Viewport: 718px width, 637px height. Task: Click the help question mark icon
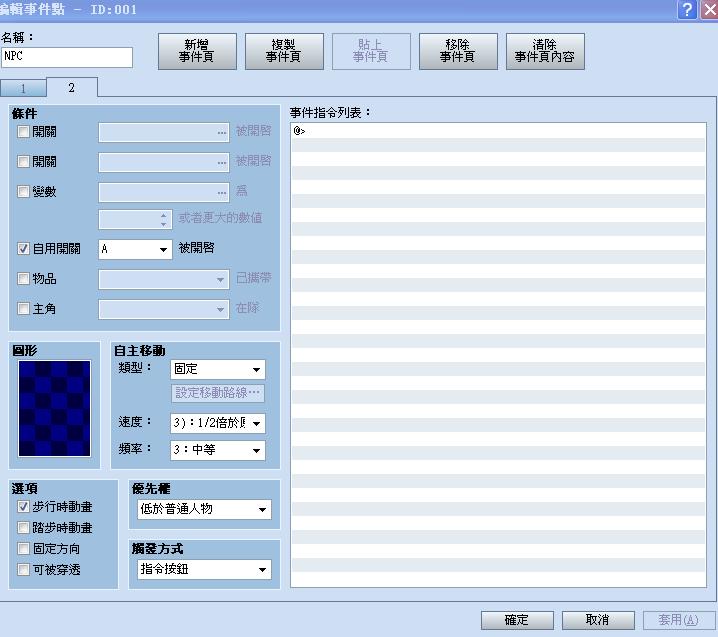pyautogui.click(x=687, y=9)
